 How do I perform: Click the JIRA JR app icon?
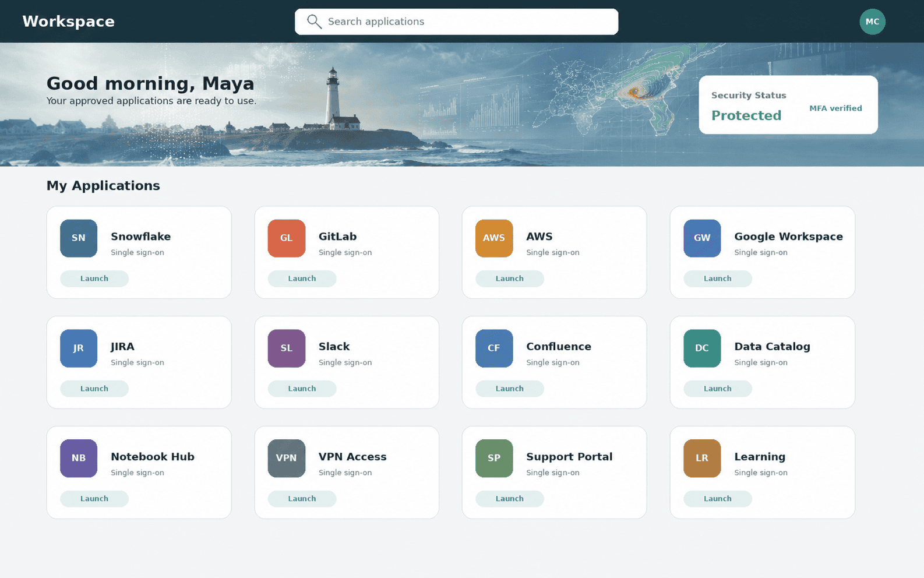coord(79,348)
